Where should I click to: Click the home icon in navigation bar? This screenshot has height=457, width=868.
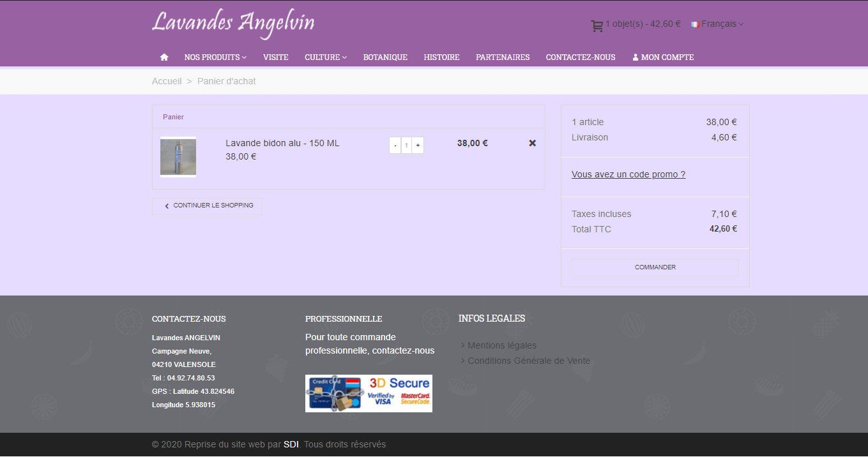(x=164, y=57)
